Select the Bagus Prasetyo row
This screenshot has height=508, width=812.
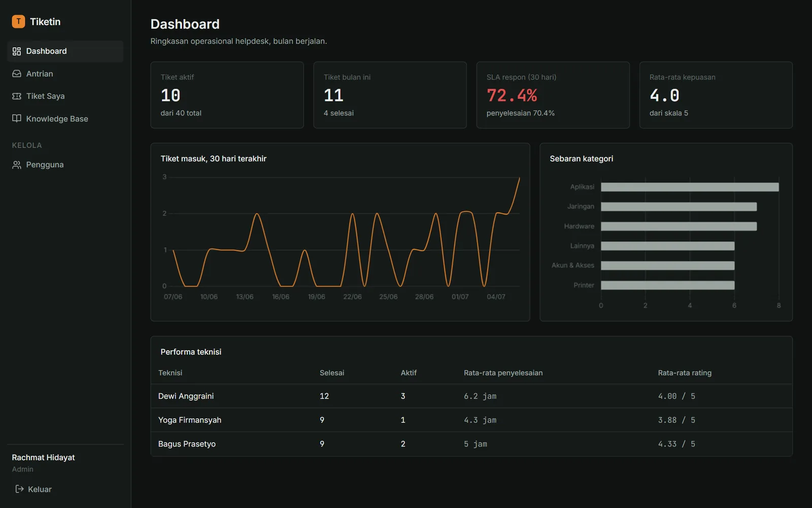(x=471, y=444)
